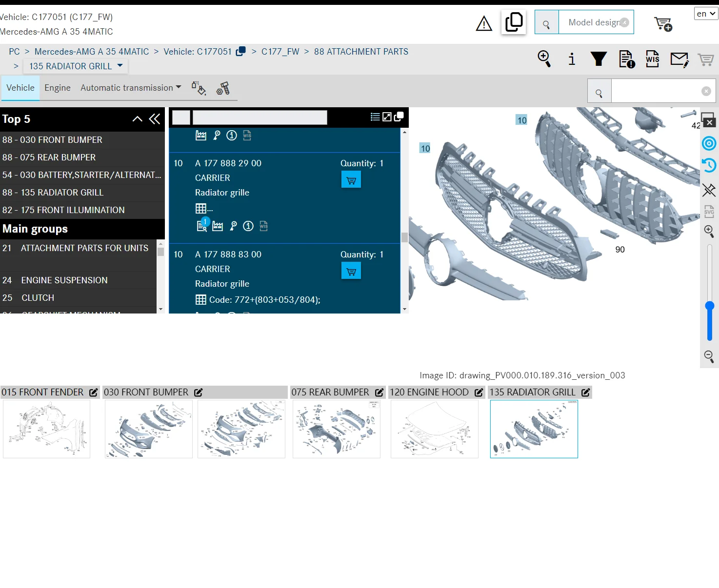
Task: Click the copy documents icon in the header
Action: pos(514,22)
